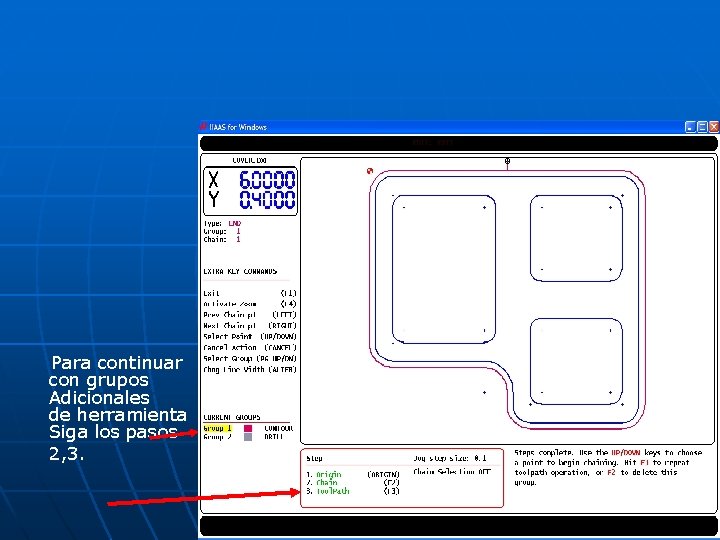The width and height of the screenshot is (720, 540).
Task: Select Prev Chain pt (LEFT) command
Action: [250, 315]
